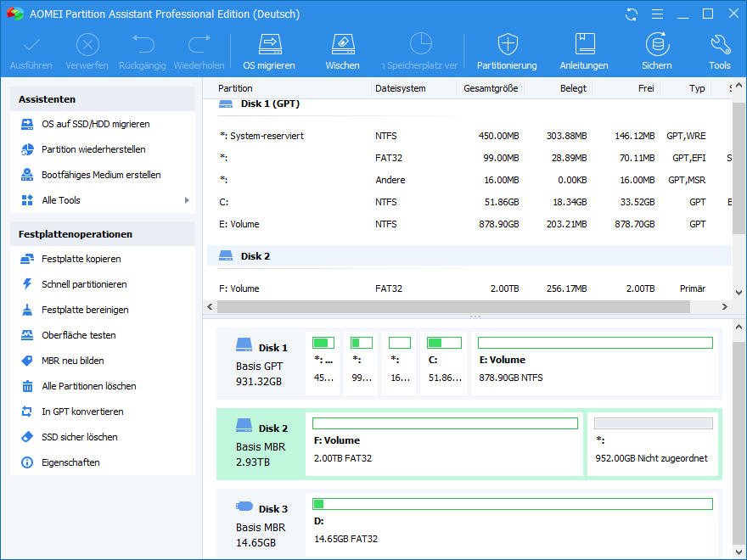Click the refresh icon in the title bar
747x560 pixels.
(x=631, y=14)
